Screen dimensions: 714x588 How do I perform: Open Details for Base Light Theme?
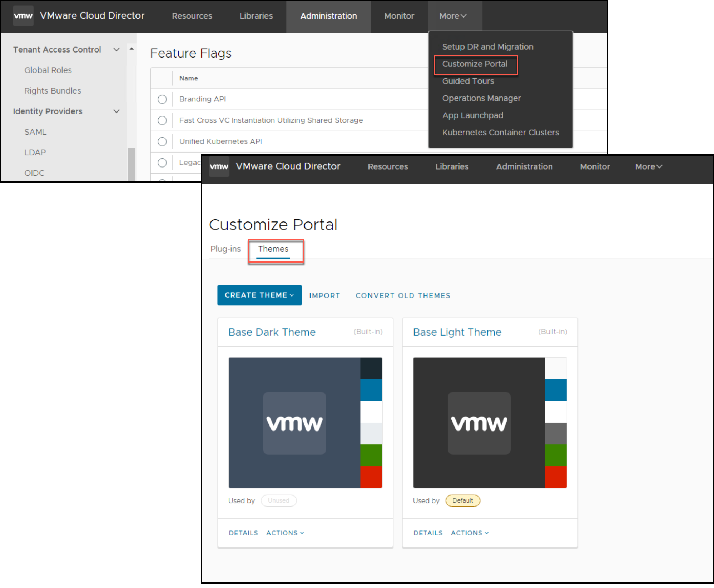click(x=428, y=533)
